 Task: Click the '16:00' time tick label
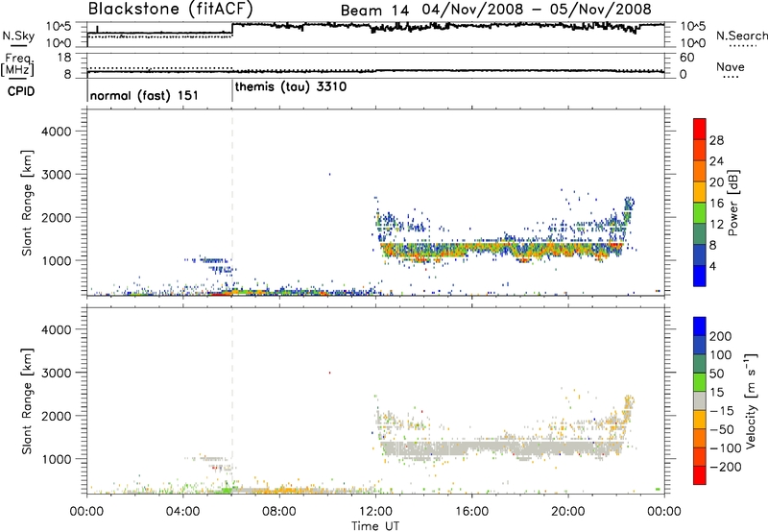coord(471,512)
